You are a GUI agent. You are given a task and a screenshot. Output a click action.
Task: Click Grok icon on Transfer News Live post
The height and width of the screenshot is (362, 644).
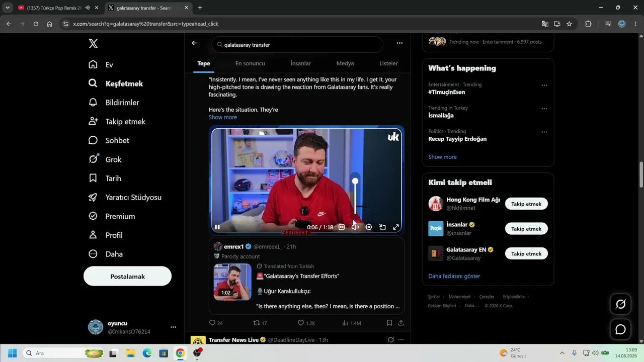point(390,340)
